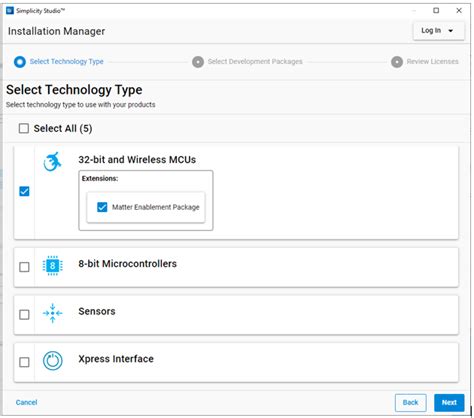Click the Next button
Viewport: 474px width, 418px height.
coord(449,403)
